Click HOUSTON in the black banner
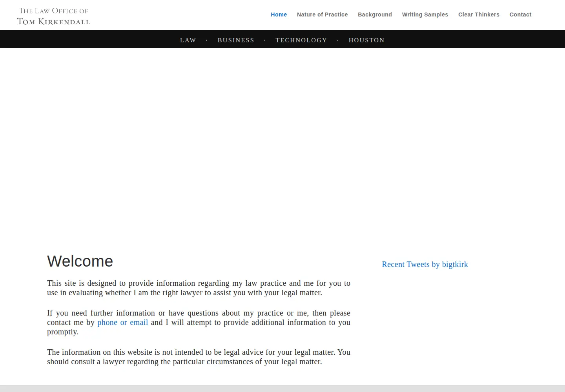 [366, 40]
